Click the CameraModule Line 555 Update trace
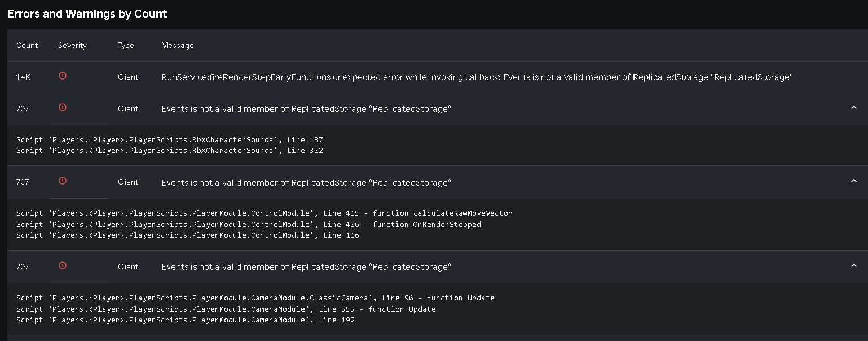The height and width of the screenshot is (341, 868). [226, 309]
